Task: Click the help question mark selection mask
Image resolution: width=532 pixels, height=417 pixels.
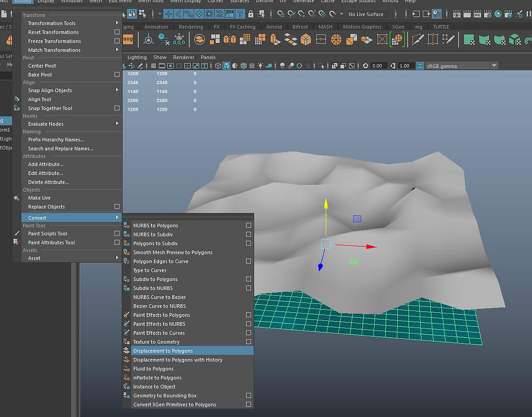Action: pos(240,14)
